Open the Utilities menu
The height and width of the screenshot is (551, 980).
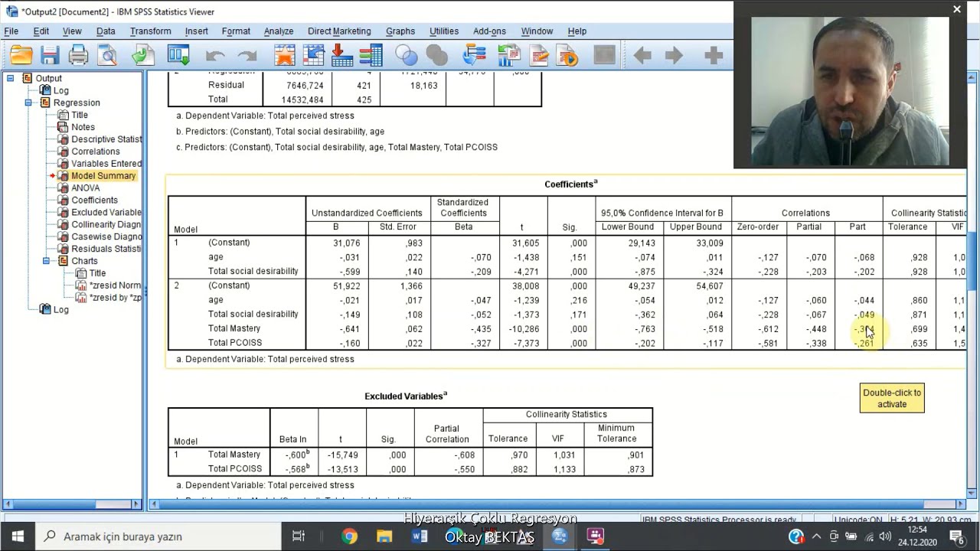tap(444, 31)
